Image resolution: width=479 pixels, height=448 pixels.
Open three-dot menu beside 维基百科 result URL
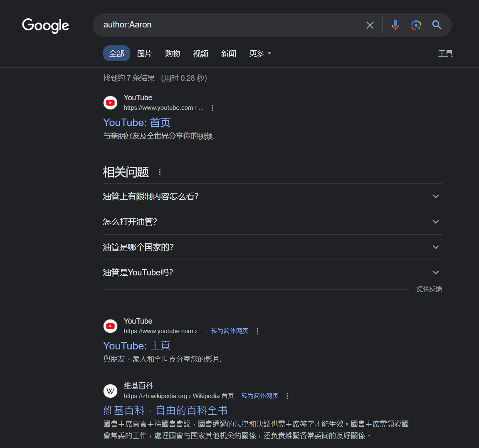click(287, 396)
